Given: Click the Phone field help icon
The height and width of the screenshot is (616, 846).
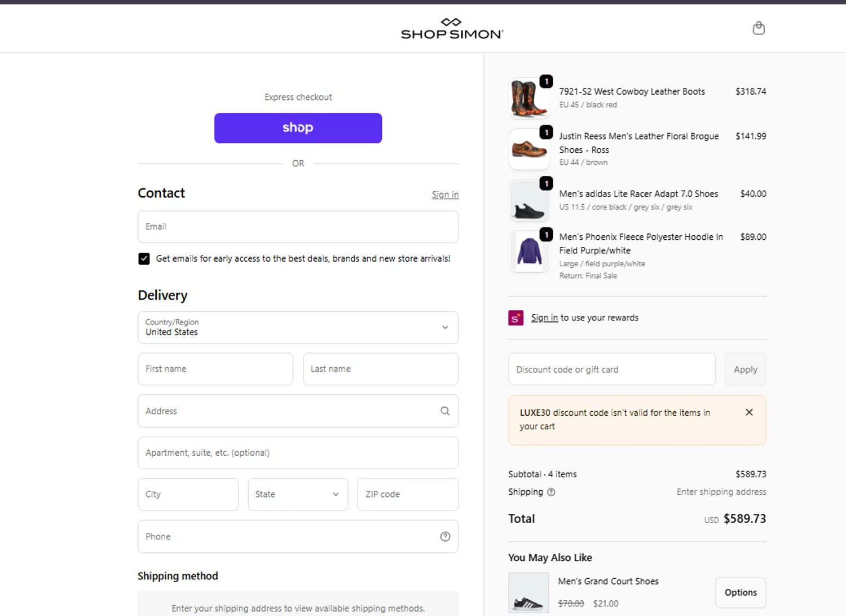Looking at the screenshot, I should 445,536.
